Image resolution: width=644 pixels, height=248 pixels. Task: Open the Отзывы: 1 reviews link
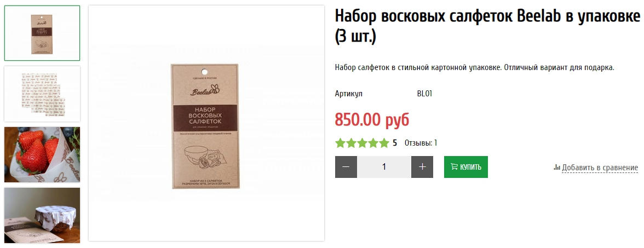click(421, 143)
